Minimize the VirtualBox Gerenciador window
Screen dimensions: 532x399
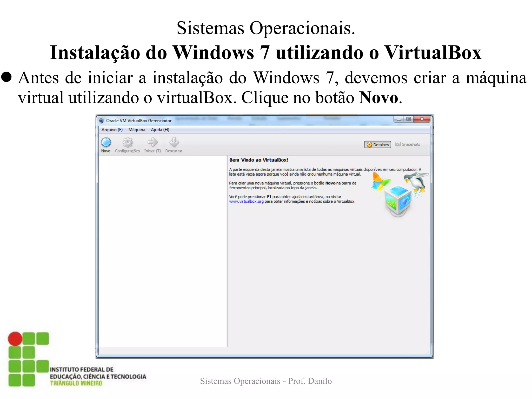pos(399,119)
